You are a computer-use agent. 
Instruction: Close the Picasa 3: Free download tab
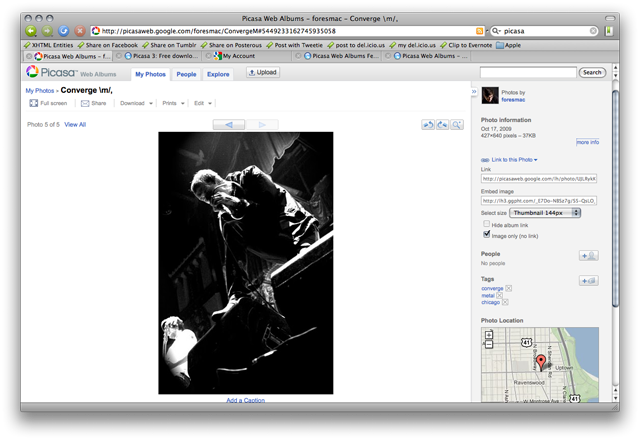pyautogui.click(x=119, y=56)
